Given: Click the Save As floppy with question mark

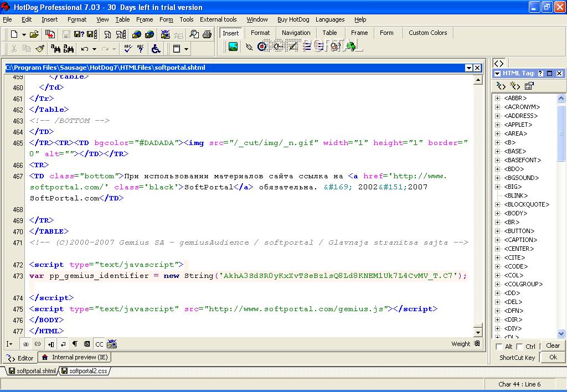Looking at the screenshot, I should [79, 34].
